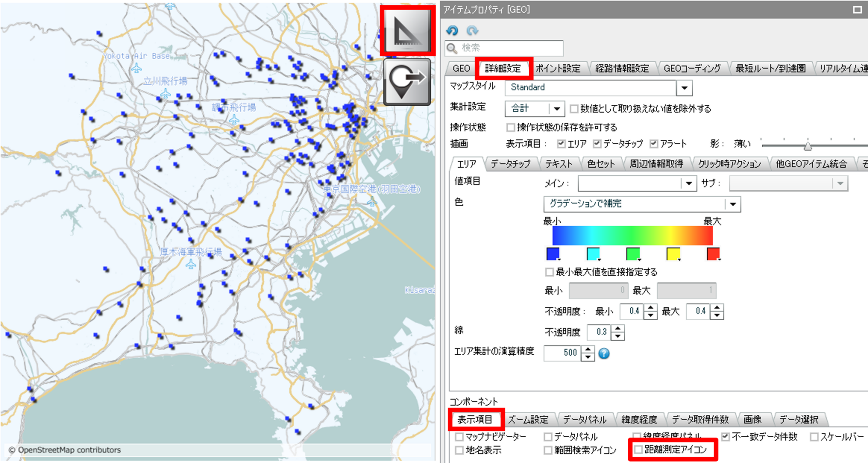
Task: Enable the データパネル display checkbox
Action: click(x=548, y=437)
